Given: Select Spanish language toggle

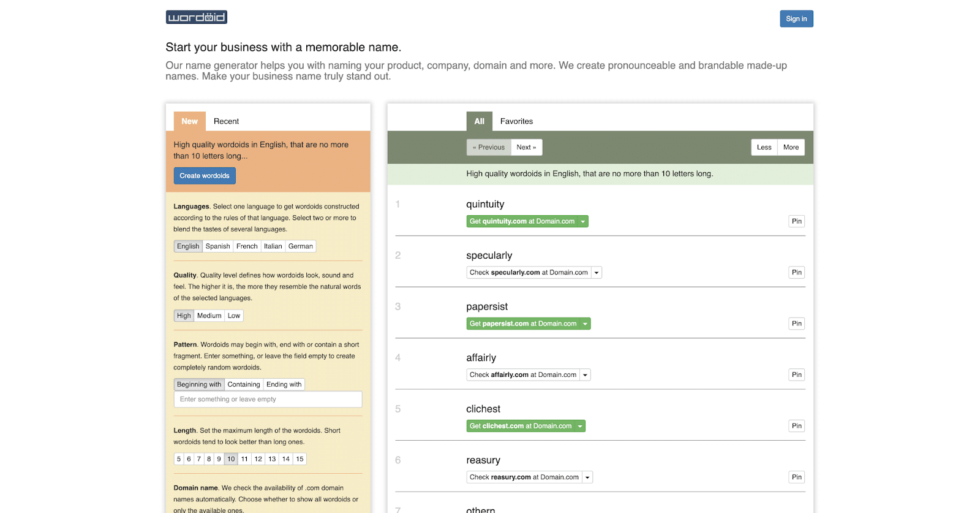Looking at the screenshot, I should [x=217, y=246].
